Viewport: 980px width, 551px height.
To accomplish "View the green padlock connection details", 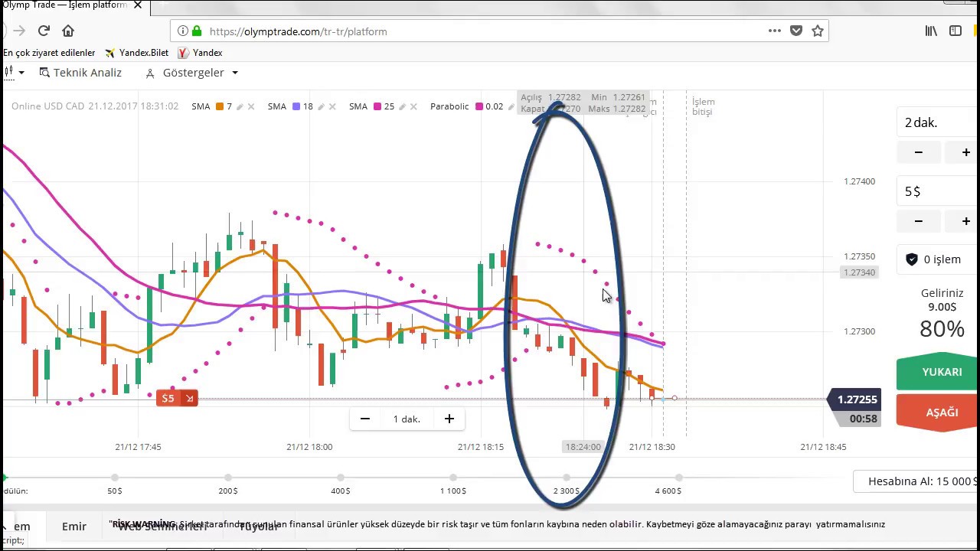I will click(x=197, y=31).
